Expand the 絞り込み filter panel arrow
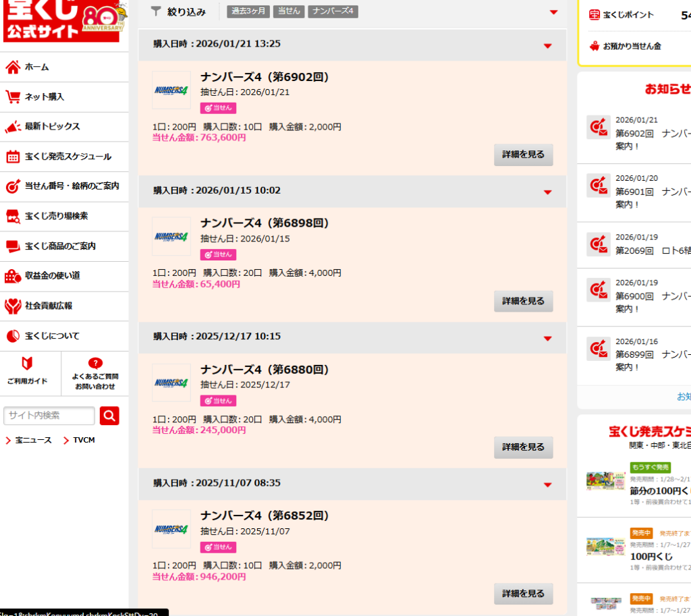 [x=553, y=12]
